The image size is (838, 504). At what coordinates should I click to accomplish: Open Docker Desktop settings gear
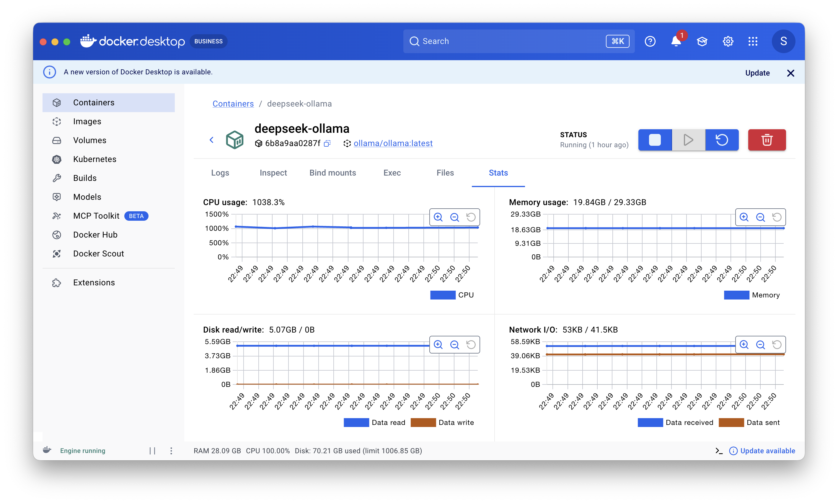pos(728,41)
